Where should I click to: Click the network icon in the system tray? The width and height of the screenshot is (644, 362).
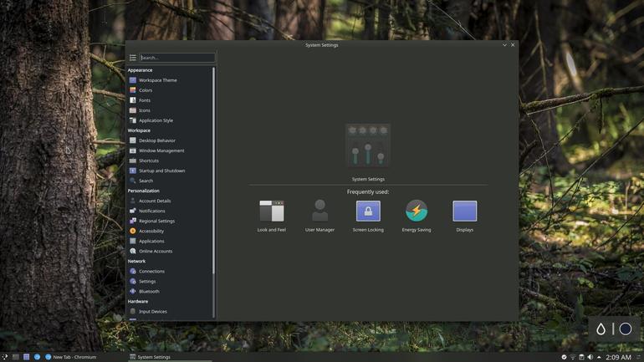click(x=573, y=357)
